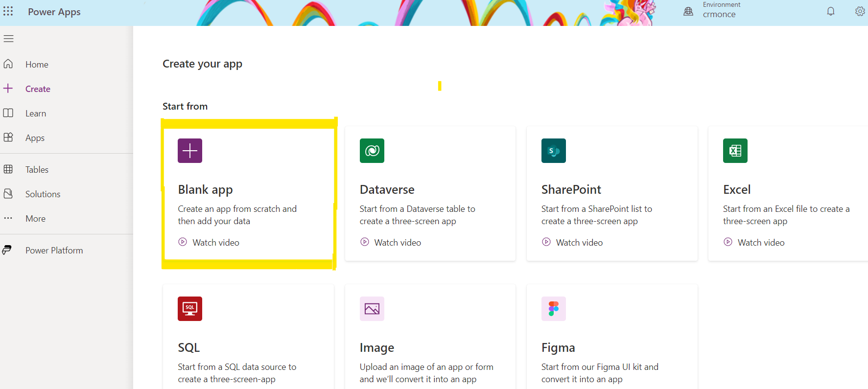Click play icon on Blank app card
The width and height of the screenshot is (868, 389).
tap(183, 242)
